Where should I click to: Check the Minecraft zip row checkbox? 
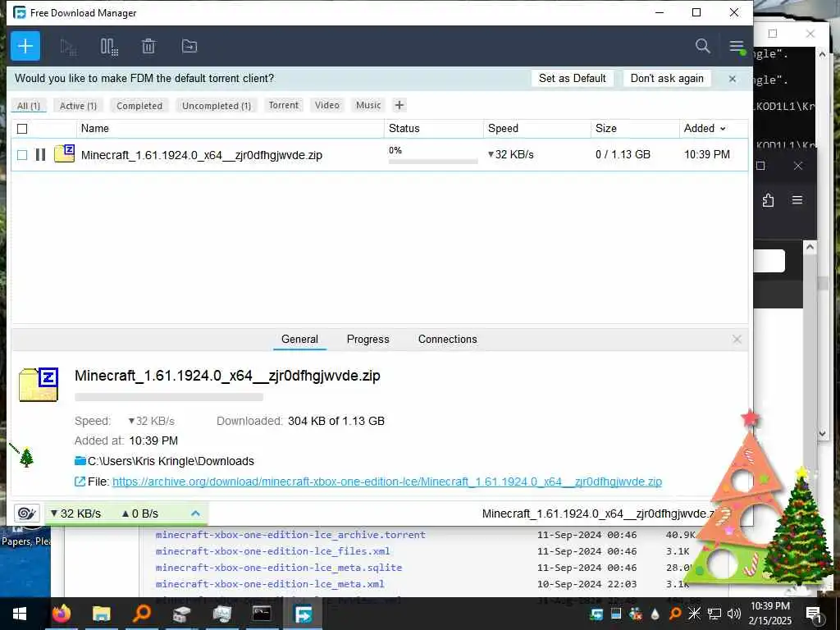click(x=22, y=155)
